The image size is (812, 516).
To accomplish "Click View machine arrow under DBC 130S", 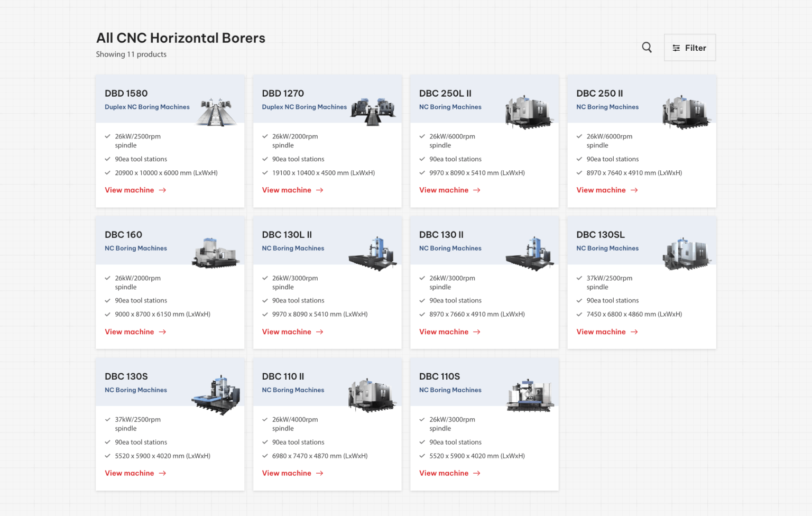I will (x=163, y=474).
